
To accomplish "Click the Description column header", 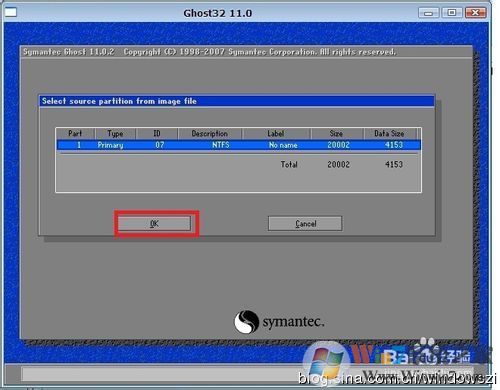I will pos(210,133).
